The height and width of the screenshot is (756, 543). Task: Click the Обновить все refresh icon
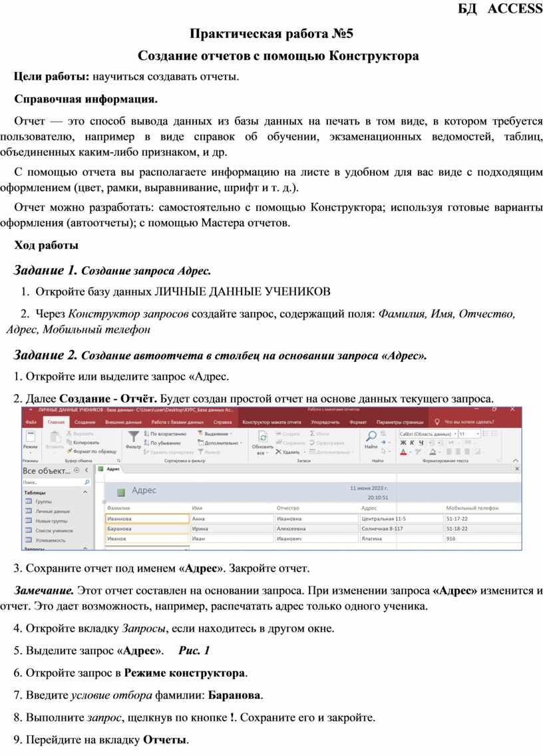point(263,437)
